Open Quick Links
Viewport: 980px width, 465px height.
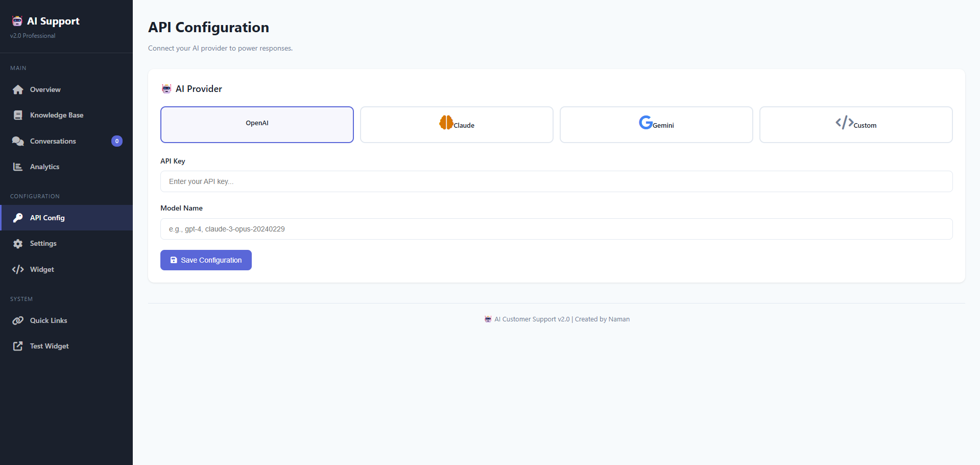click(66, 320)
